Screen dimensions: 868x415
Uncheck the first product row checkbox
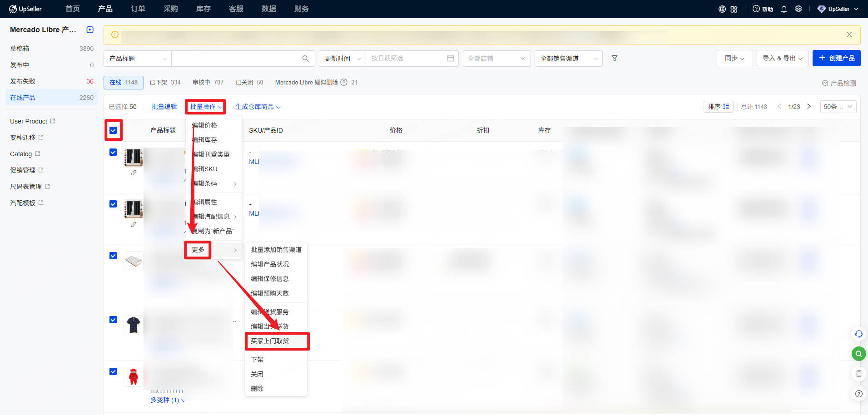pos(113,153)
